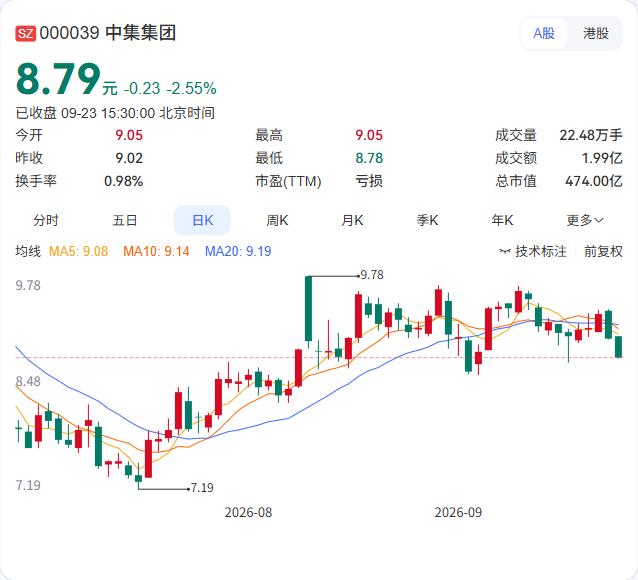Click the change percent -2.55%
Screen dimensions: 638x580
pyautogui.click(x=192, y=88)
